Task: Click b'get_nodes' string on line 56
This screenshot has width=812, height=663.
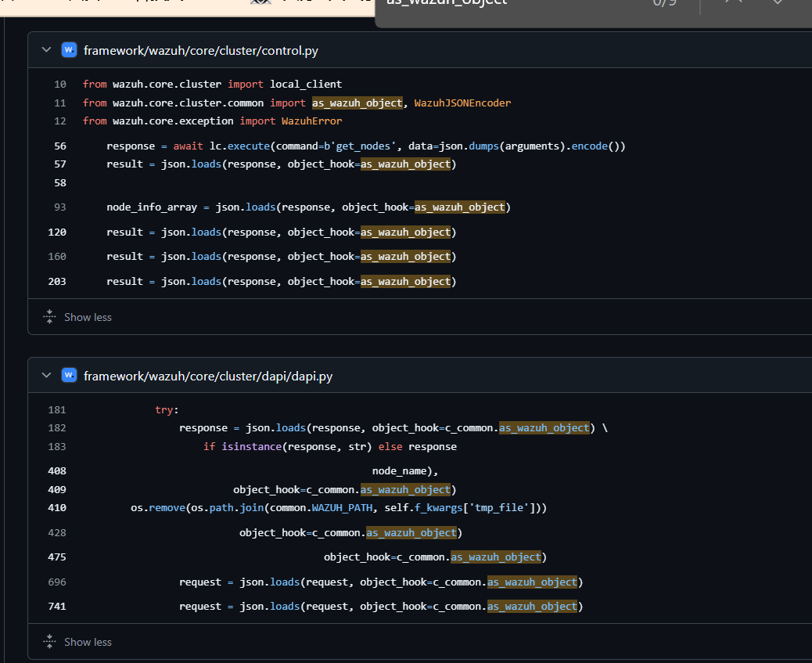Action: click(360, 146)
